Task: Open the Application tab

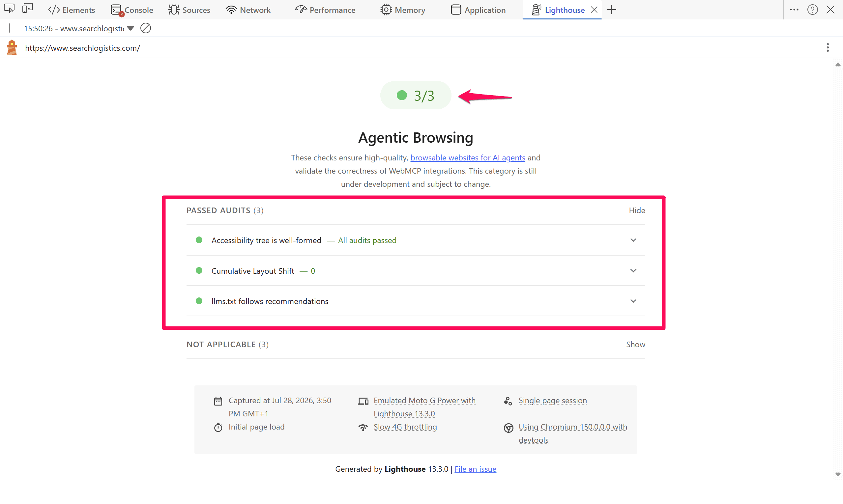Action: pos(478,10)
